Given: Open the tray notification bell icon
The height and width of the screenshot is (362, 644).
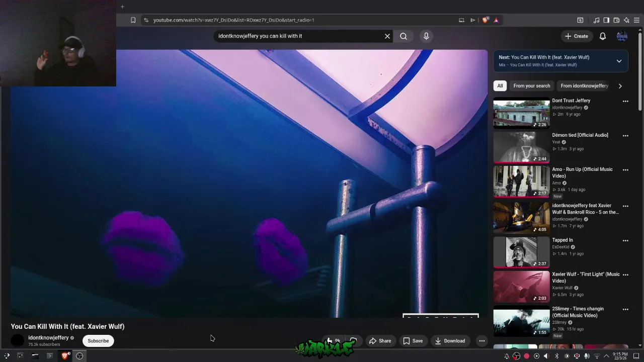Looking at the screenshot, I should [507, 356].
